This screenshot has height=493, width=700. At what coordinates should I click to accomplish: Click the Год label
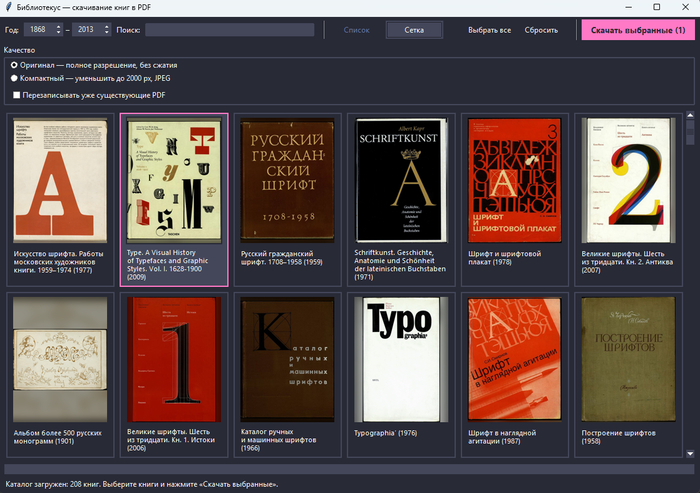coord(12,30)
